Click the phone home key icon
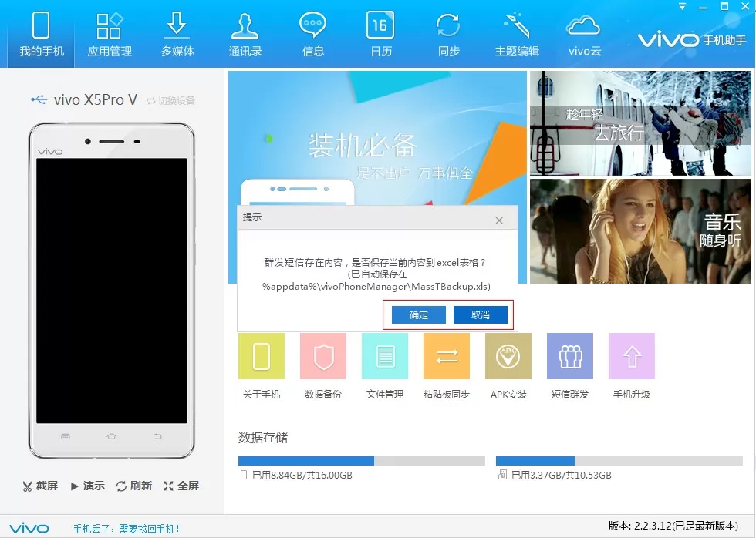 coord(111,436)
